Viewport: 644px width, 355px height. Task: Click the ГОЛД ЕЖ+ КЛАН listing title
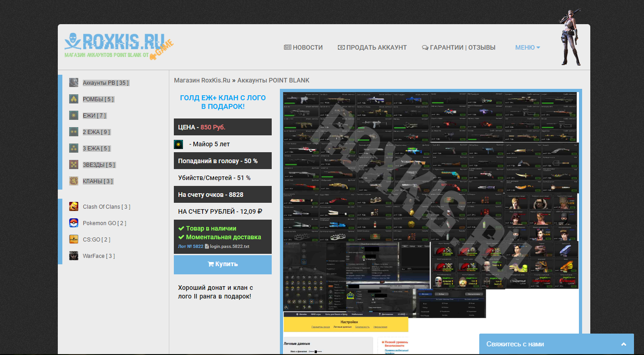coord(223,102)
